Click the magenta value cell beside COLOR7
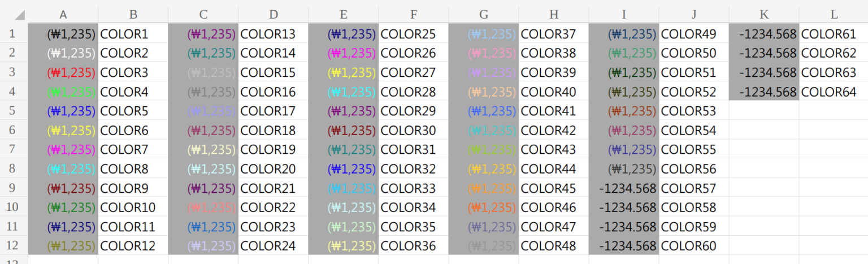Viewport: 868px width, 264px height. tap(63, 150)
